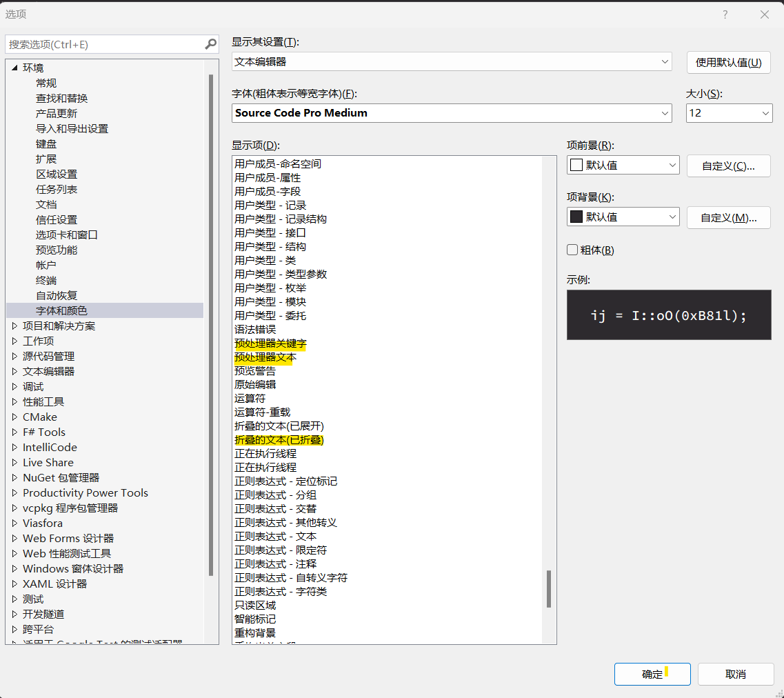
Task: Expand the Viasfora tree node
Action: coord(14,523)
